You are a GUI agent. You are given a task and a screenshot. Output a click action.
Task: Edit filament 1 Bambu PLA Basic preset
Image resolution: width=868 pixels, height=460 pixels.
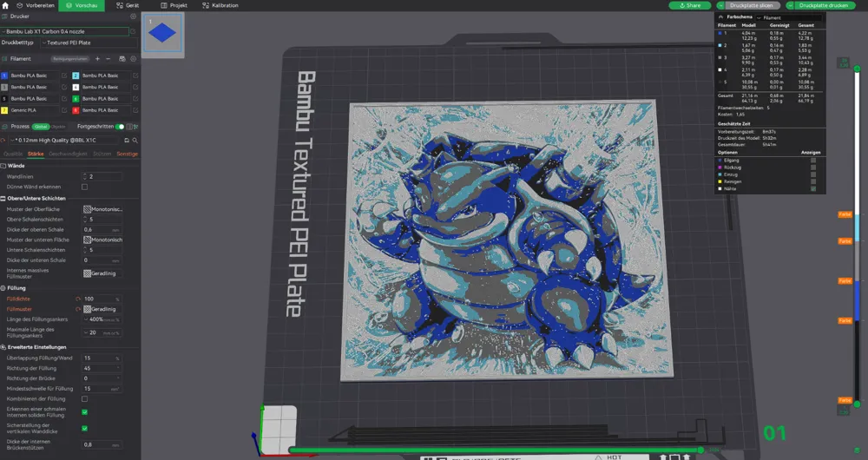pyautogui.click(x=64, y=76)
